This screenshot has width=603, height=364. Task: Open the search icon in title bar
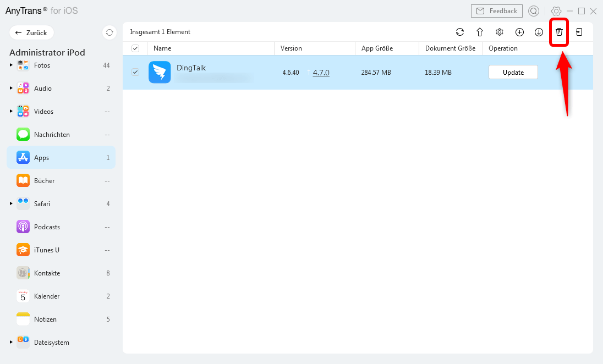click(x=533, y=11)
